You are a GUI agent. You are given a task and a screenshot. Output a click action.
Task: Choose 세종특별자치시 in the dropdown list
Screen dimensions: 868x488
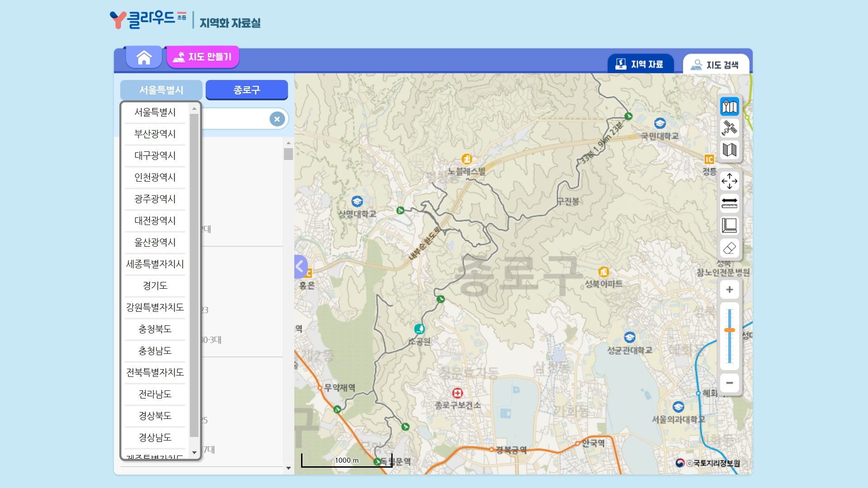click(155, 264)
